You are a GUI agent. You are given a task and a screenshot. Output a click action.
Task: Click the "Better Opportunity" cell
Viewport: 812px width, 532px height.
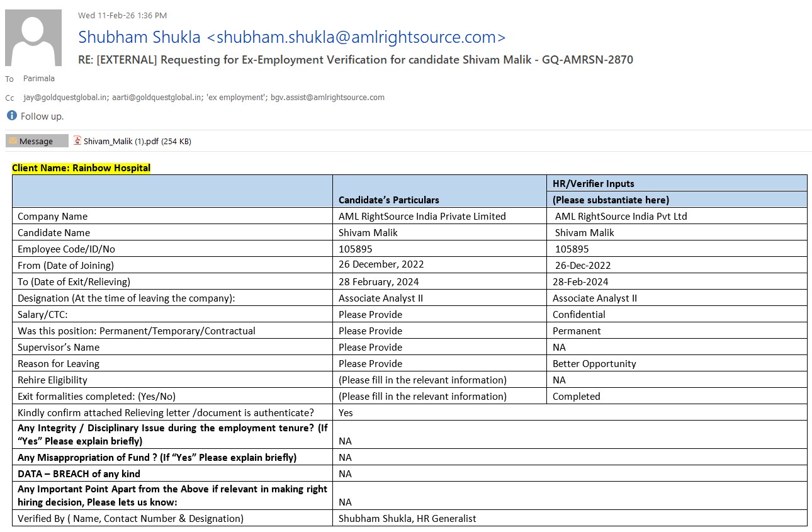(594, 363)
